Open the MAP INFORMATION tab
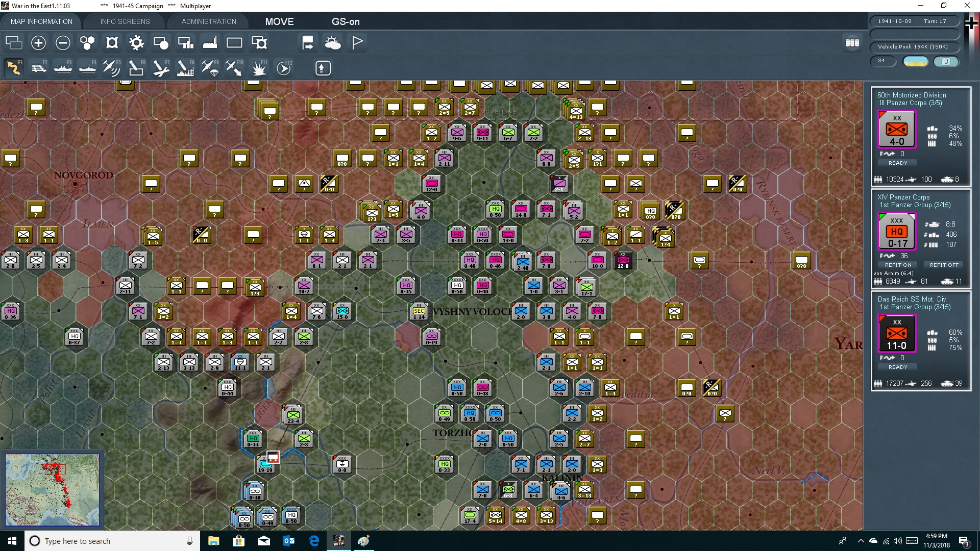The image size is (980, 551). click(x=41, y=21)
